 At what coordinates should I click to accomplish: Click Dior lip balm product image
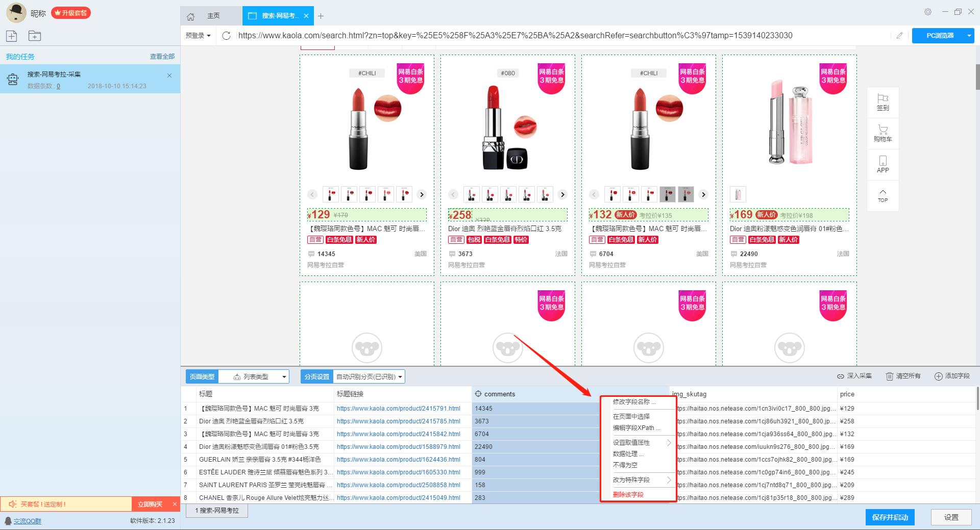coord(789,120)
